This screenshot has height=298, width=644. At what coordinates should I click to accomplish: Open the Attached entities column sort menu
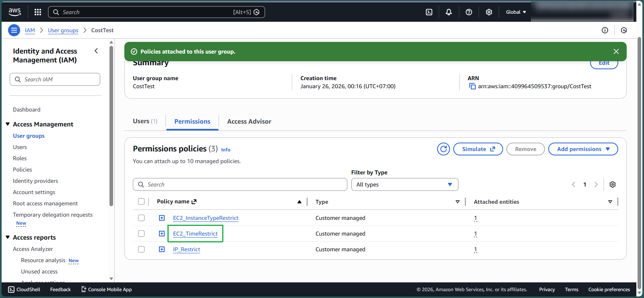click(610, 202)
